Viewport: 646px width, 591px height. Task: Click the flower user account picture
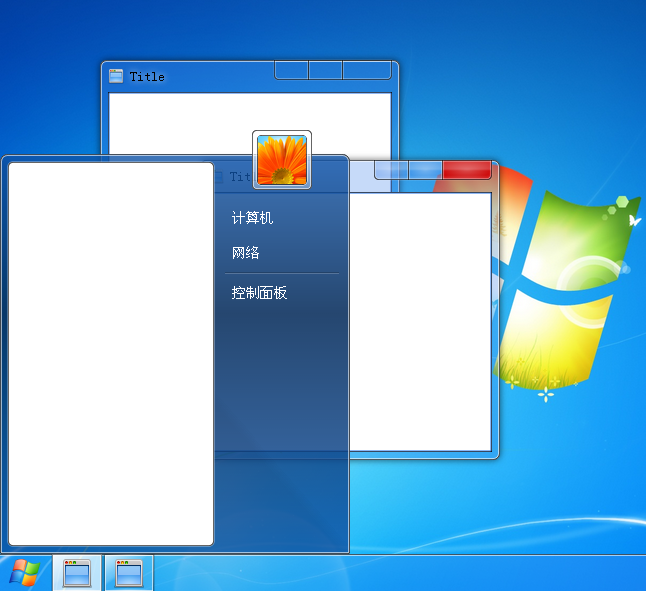click(x=282, y=160)
